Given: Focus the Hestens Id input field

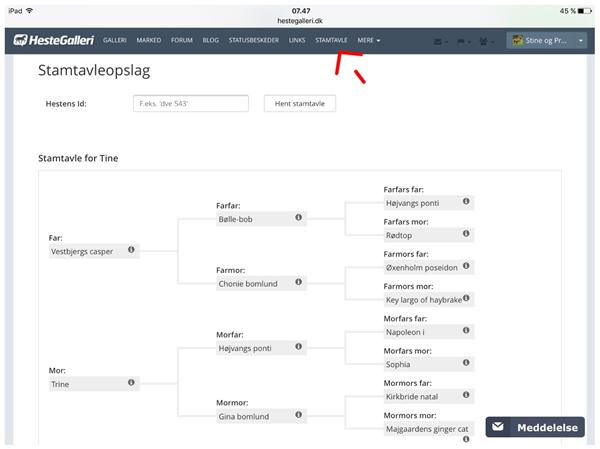Looking at the screenshot, I should (x=190, y=104).
